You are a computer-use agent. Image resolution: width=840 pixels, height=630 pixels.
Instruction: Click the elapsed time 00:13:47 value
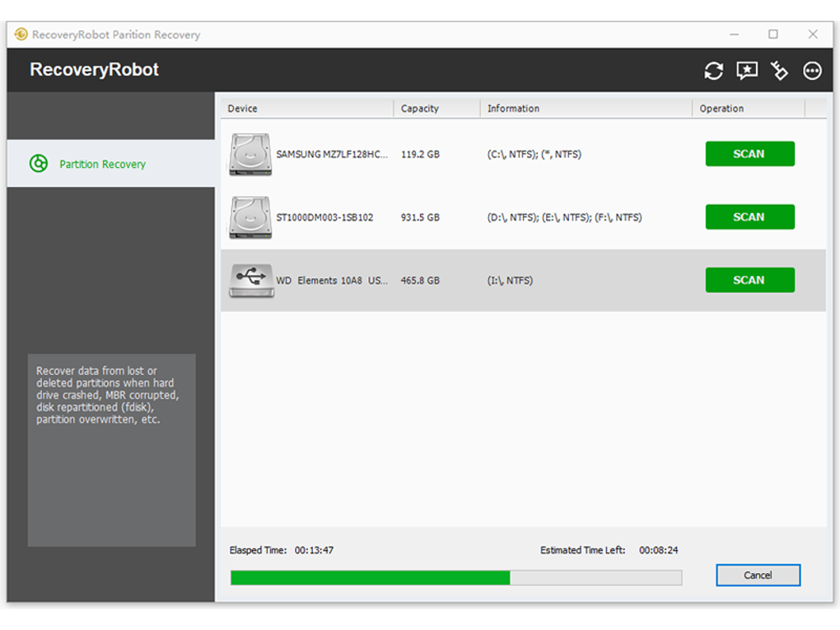314,550
